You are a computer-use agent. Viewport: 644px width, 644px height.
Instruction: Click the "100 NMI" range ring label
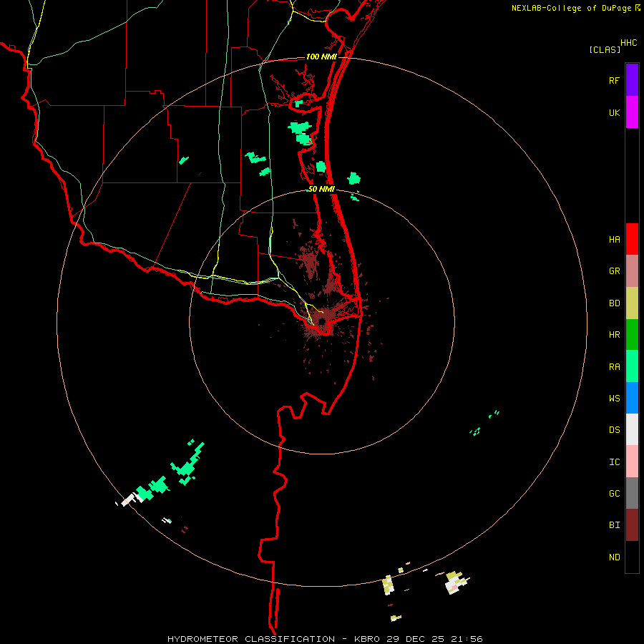(x=321, y=57)
